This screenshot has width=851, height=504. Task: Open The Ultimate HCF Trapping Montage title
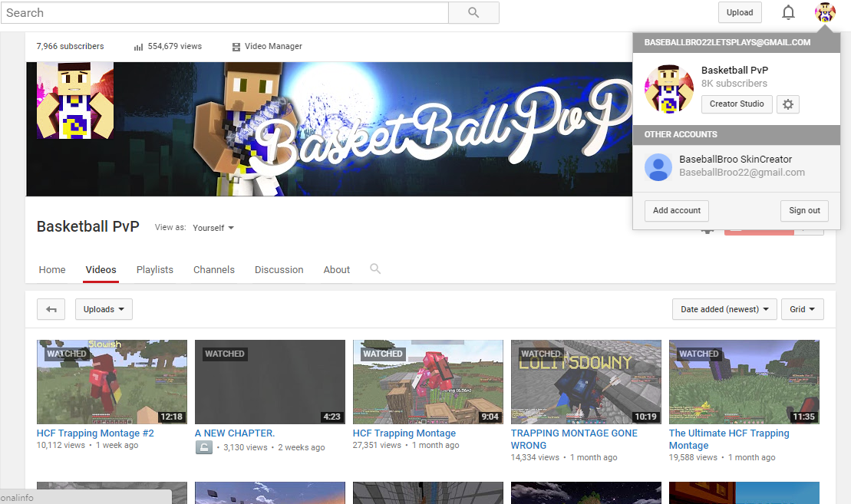coord(729,439)
